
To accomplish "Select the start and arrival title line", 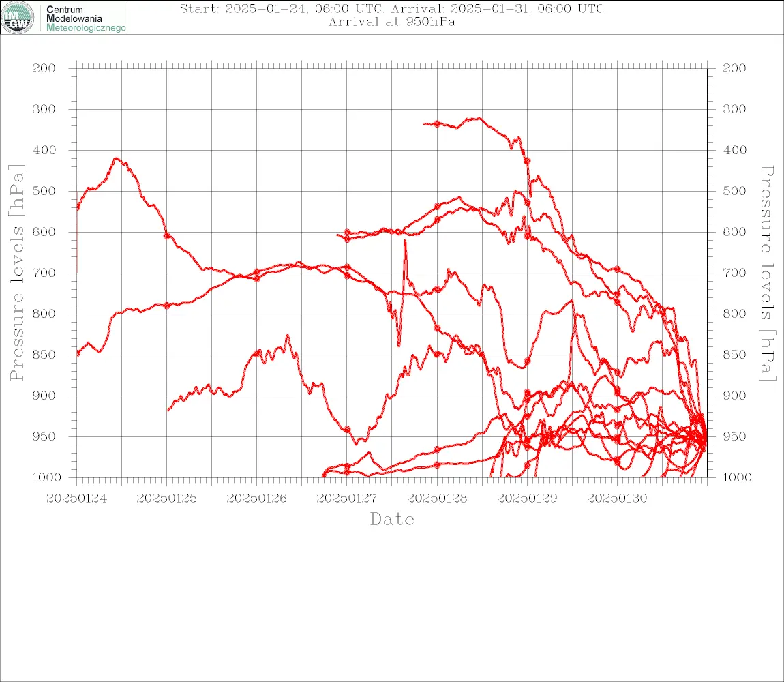I will [391, 8].
